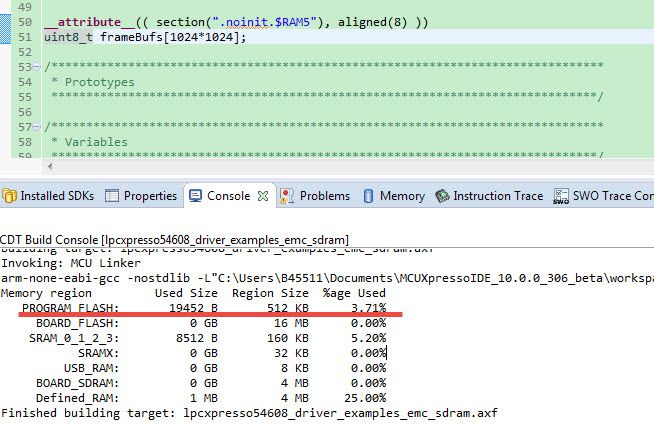The image size is (654, 428).
Task: Click the Defined_RAM row label
Action: [x=78, y=398]
